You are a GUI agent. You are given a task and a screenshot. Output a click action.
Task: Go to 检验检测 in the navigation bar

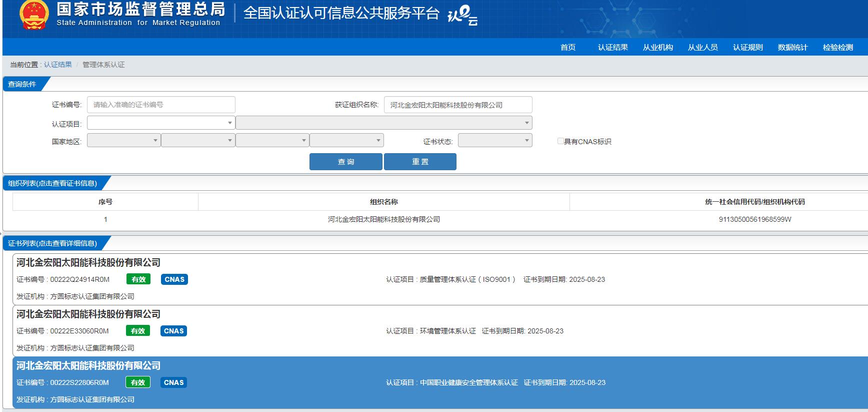pyautogui.click(x=838, y=47)
